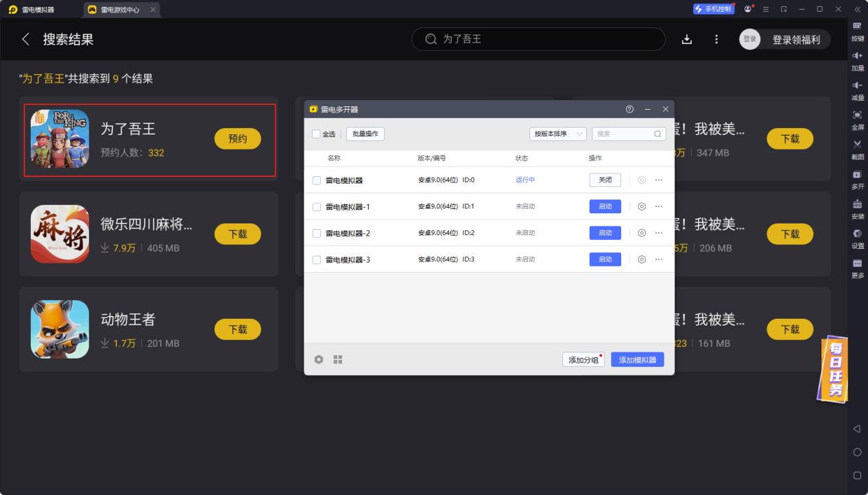Open the 按版本排序 sort dropdown
The height and width of the screenshot is (495, 868).
click(x=558, y=134)
